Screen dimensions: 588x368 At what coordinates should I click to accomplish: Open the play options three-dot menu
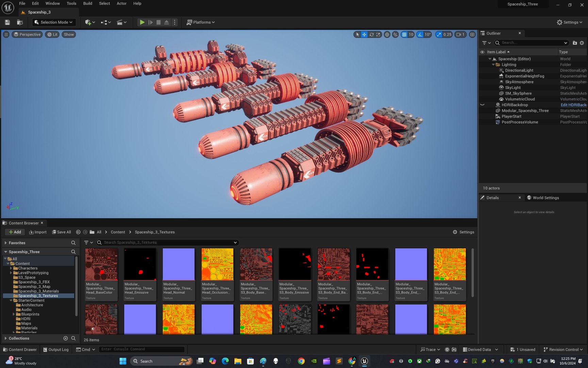click(x=175, y=22)
